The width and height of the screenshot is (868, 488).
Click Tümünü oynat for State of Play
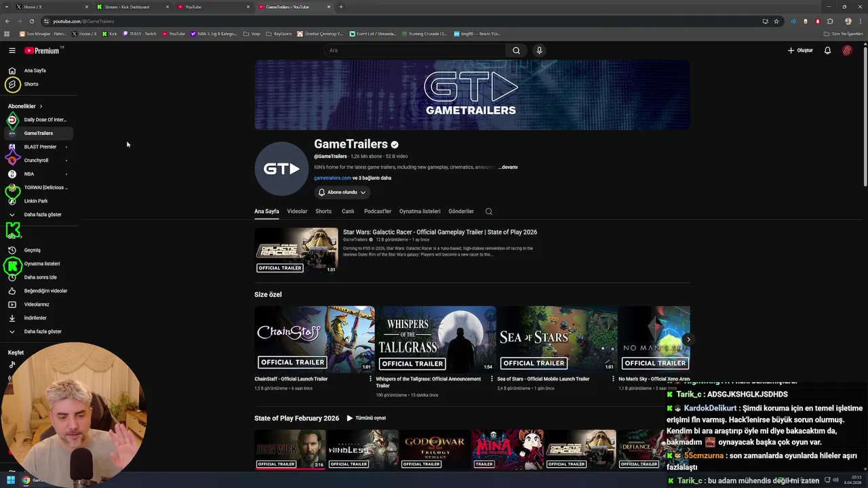366,418
